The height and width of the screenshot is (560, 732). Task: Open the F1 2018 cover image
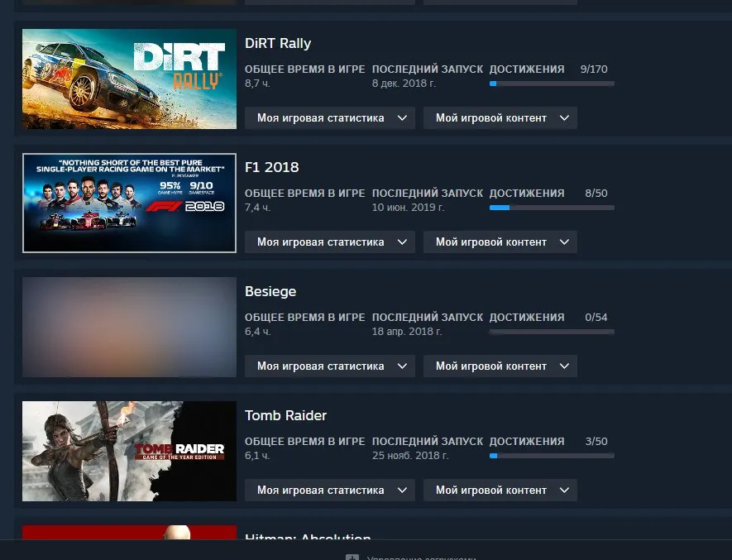129,203
